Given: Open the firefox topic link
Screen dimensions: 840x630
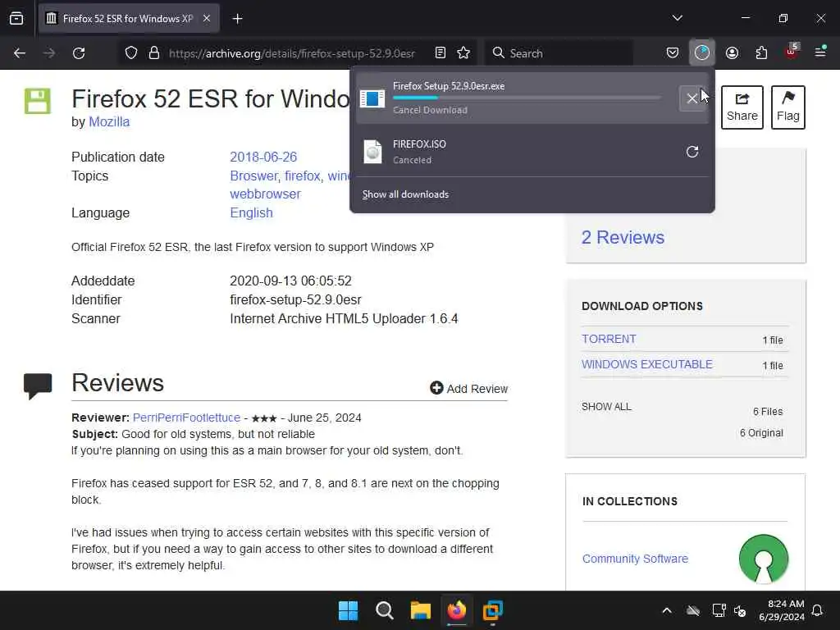Looking at the screenshot, I should (302, 176).
